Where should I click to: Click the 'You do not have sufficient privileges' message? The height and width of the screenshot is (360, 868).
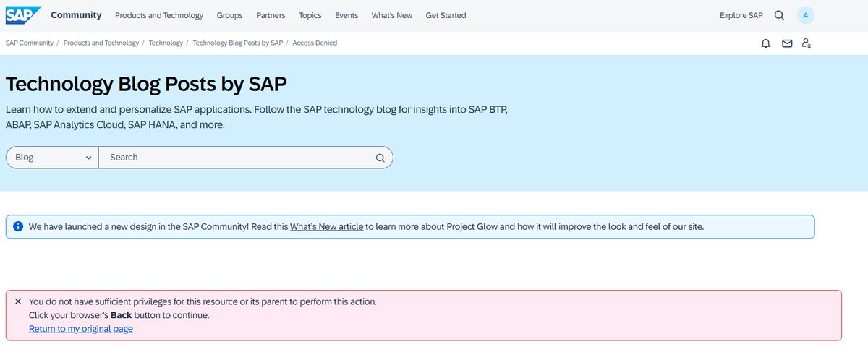tap(203, 301)
